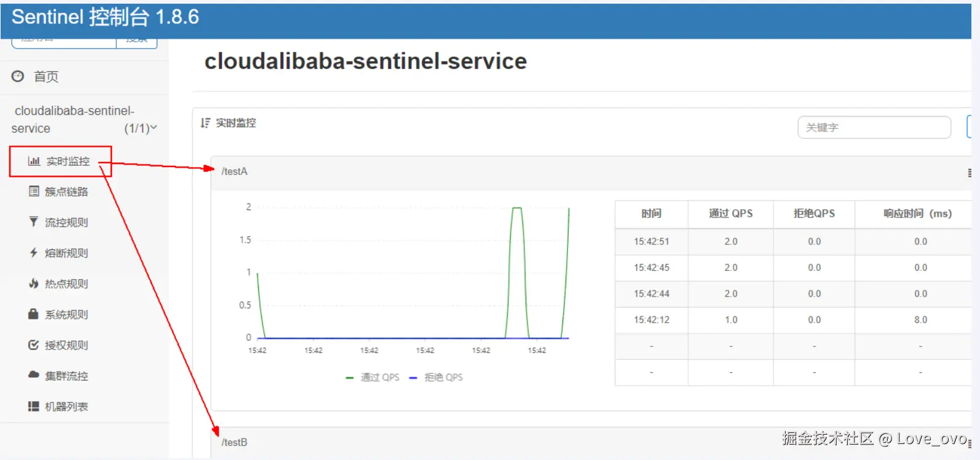Select the 15:42:12 time cell

click(x=652, y=320)
